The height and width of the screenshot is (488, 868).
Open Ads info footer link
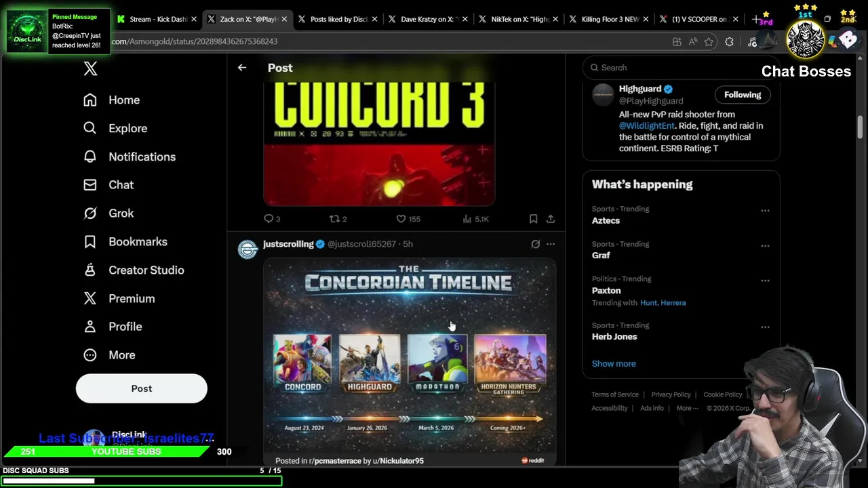[652, 408]
